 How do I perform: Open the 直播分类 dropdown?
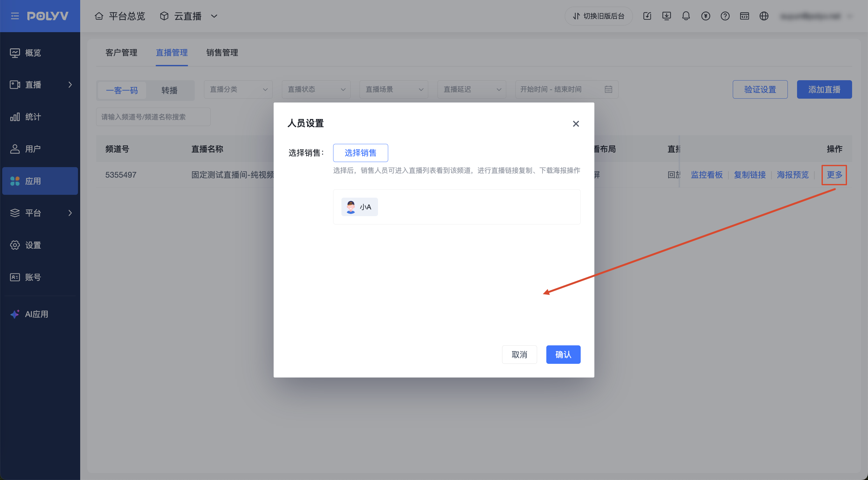(x=238, y=89)
